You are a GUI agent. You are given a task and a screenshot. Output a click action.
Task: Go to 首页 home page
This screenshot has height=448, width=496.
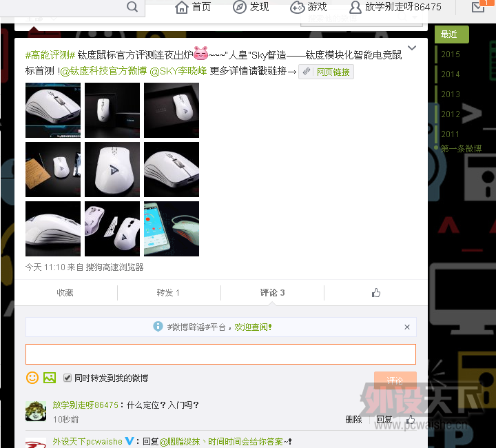193,7
